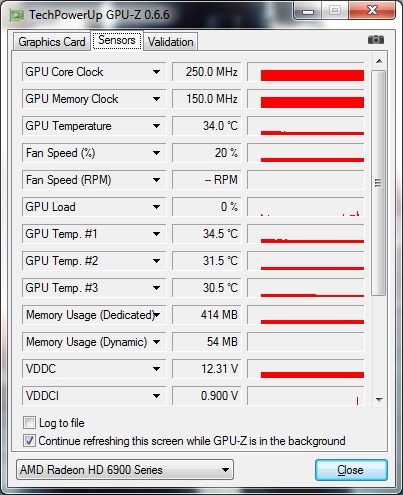403x495 pixels.
Task: Open the GPU Core Clock sensor dropdown
Action: pyautogui.click(x=156, y=72)
